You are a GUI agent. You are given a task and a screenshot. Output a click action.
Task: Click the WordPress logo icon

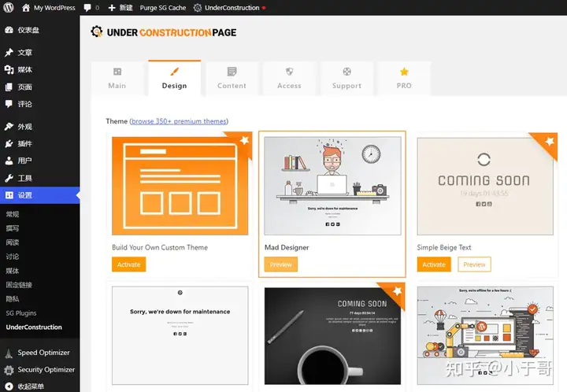pyautogui.click(x=9, y=7)
